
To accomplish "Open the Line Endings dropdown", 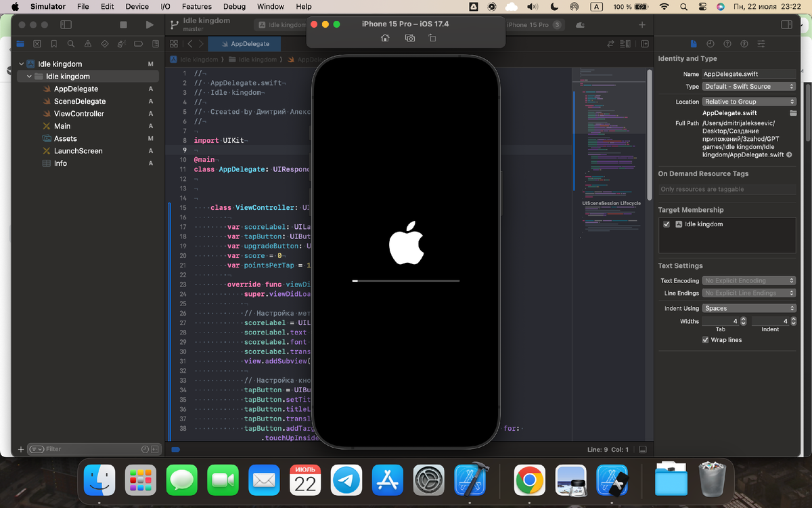I will click(x=749, y=293).
